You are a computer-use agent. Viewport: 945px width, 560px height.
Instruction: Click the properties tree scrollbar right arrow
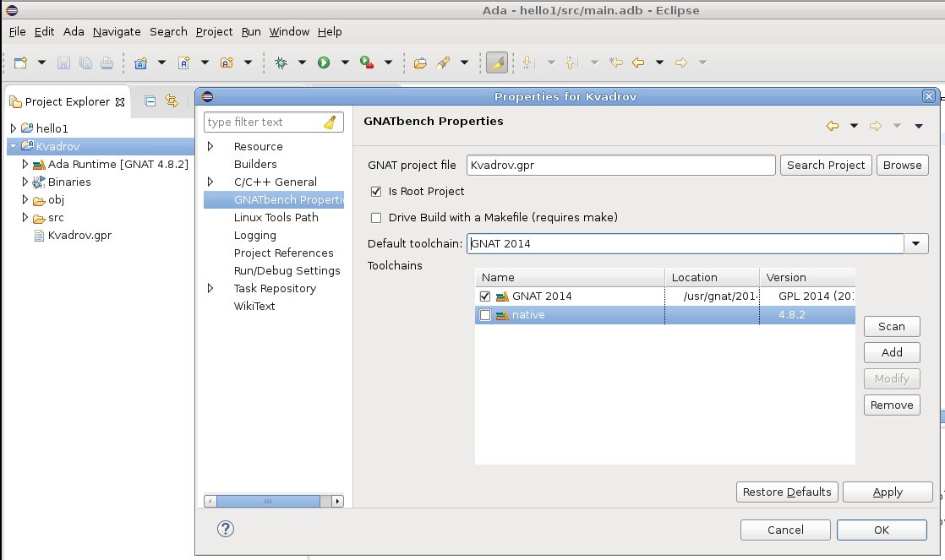[337, 501]
